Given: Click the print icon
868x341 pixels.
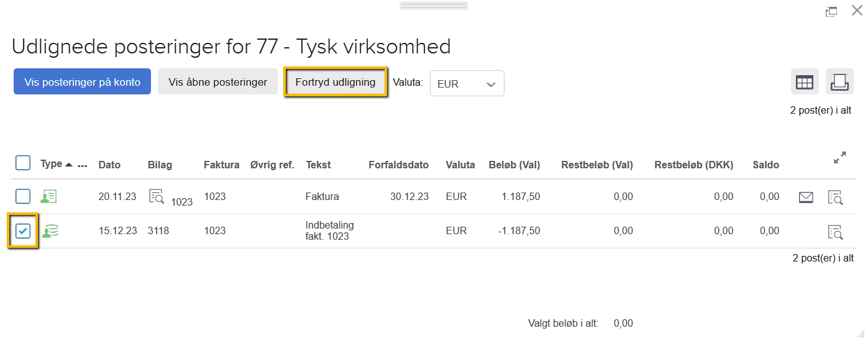Looking at the screenshot, I should coord(839,82).
